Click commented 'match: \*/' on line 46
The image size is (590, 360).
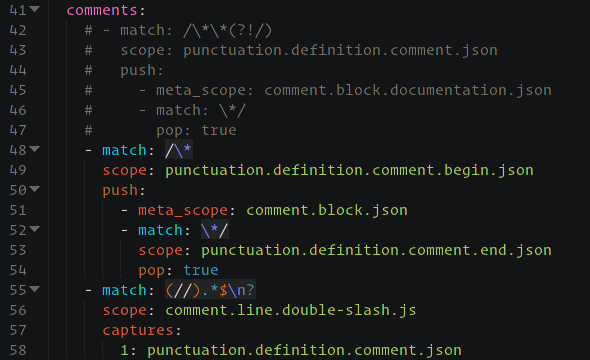(201, 111)
